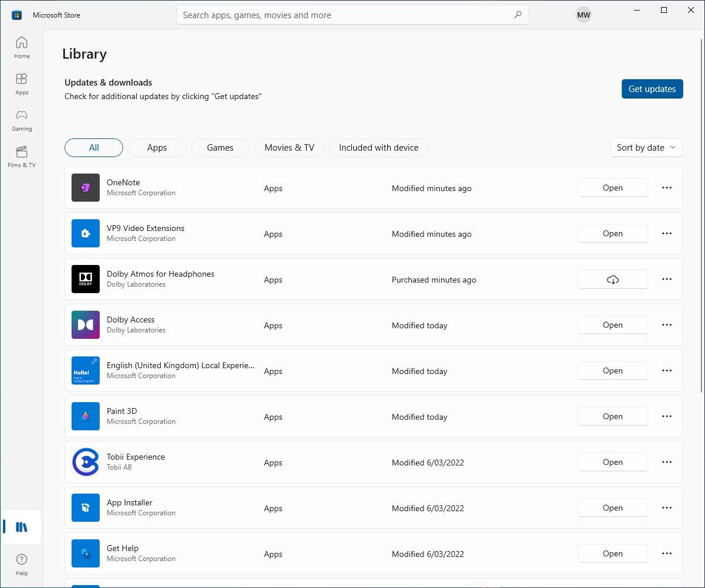The image size is (705, 588).
Task: Open Get Help
Action: (x=612, y=554)
